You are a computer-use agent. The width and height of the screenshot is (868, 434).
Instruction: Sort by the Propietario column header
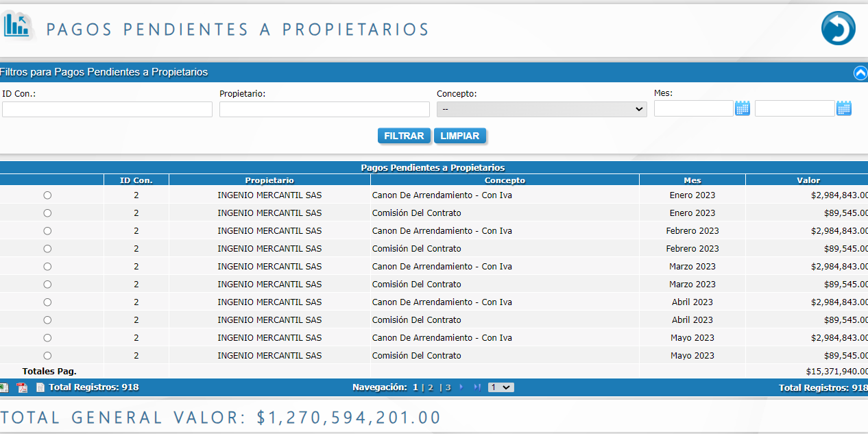coord(269,180)
